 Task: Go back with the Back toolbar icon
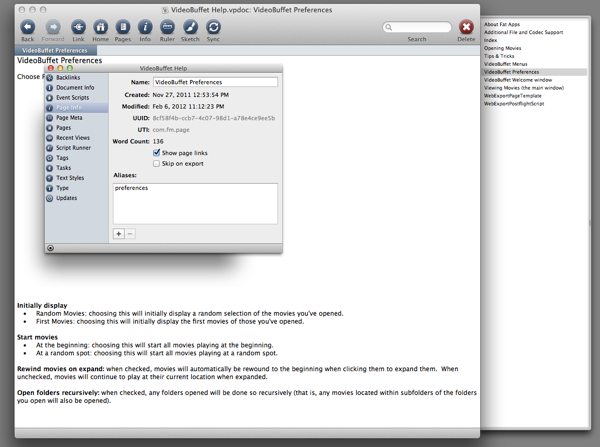[28, 27]
